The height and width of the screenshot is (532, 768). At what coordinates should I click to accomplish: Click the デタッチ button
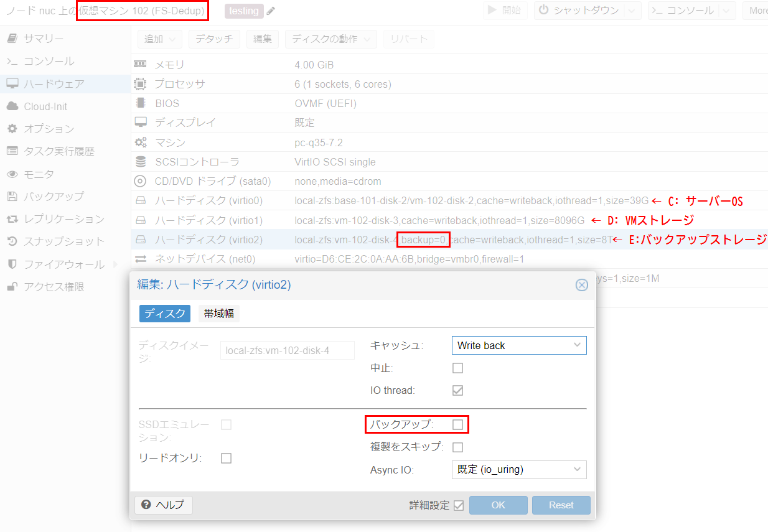[214, 39]
